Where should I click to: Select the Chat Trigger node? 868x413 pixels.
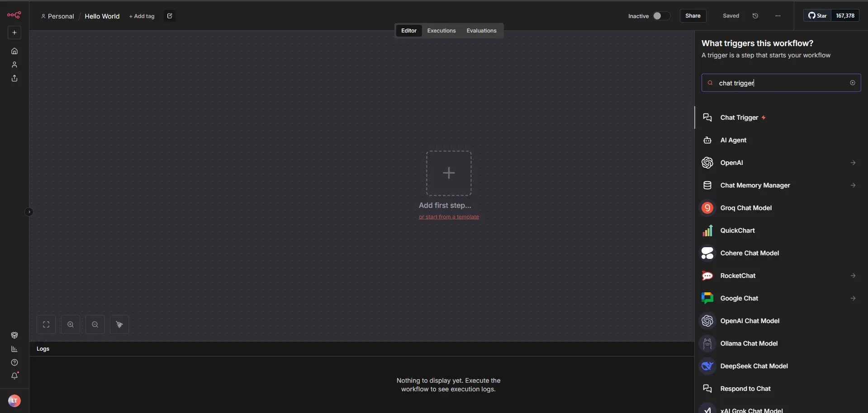[739, 117]
